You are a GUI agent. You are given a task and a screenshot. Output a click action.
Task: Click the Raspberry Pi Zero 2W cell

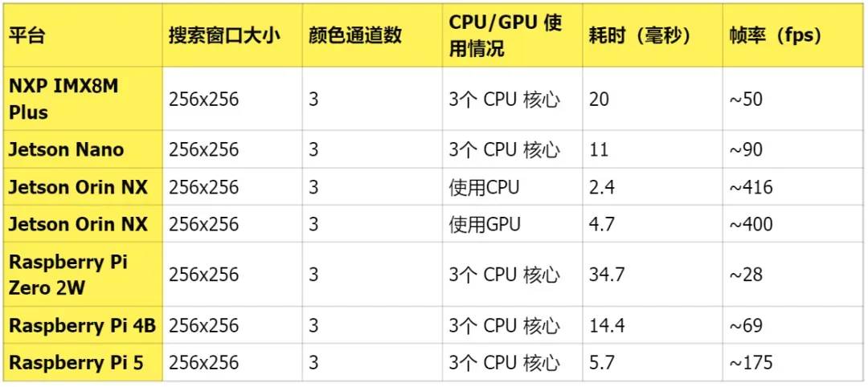(83, 275)
